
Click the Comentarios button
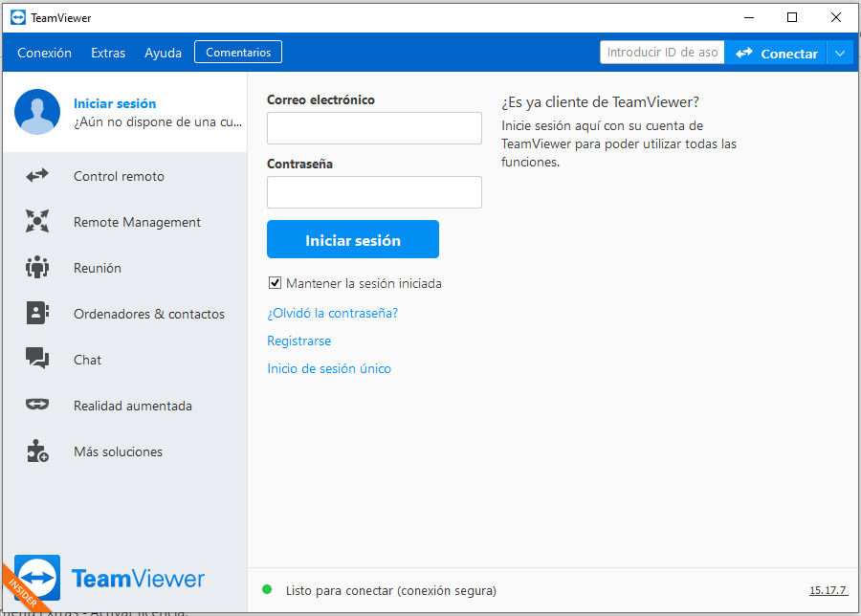click(238, 53)
